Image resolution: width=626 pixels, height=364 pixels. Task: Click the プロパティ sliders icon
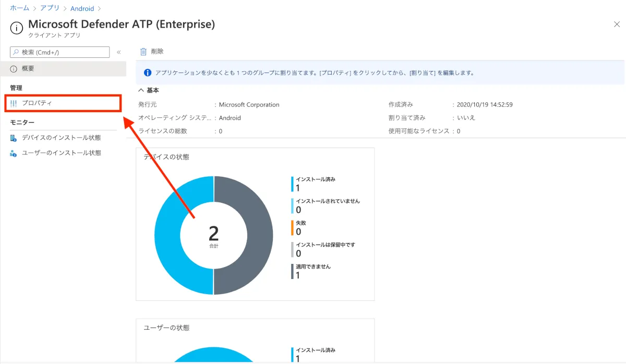coord(14,103)
